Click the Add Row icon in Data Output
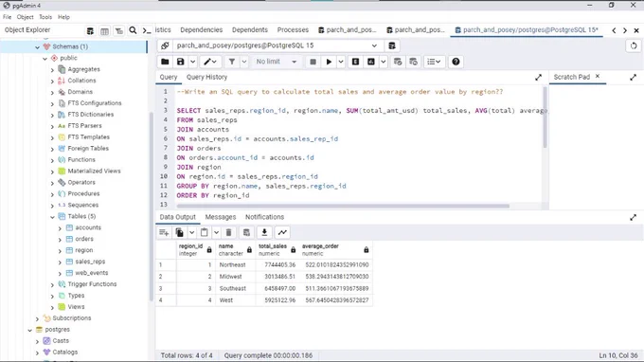This screenshot has width=644, height=362. [164, 232]
